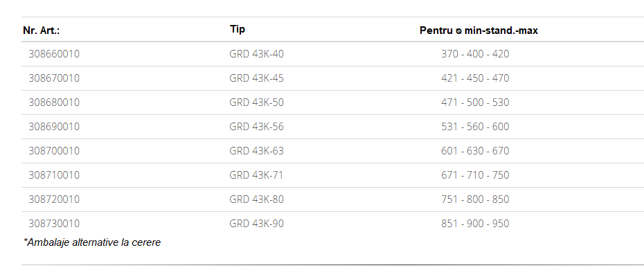The height and width of the screenshot is (277, 644).
Task: Click the 671 - 710 - 750 range cell
Action: pos(475,175)
